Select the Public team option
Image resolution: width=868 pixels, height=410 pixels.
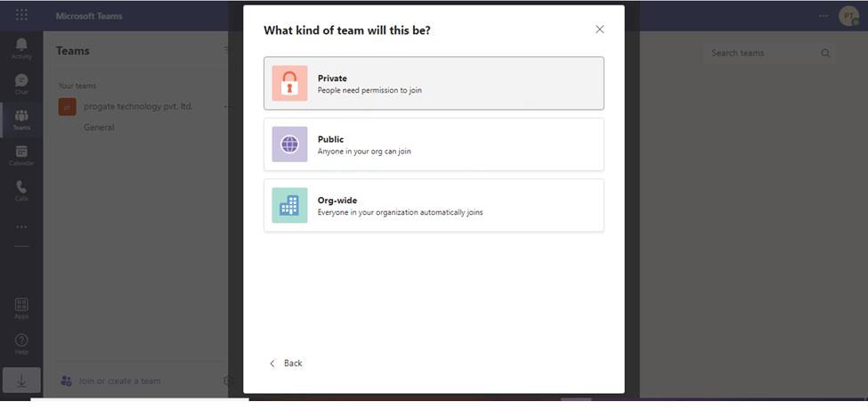434,144
